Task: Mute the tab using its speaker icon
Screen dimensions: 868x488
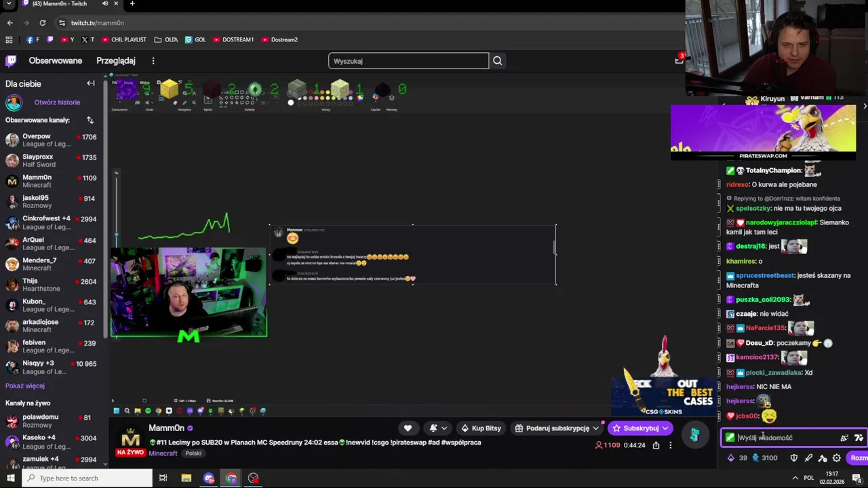Action: pos(105,4)
